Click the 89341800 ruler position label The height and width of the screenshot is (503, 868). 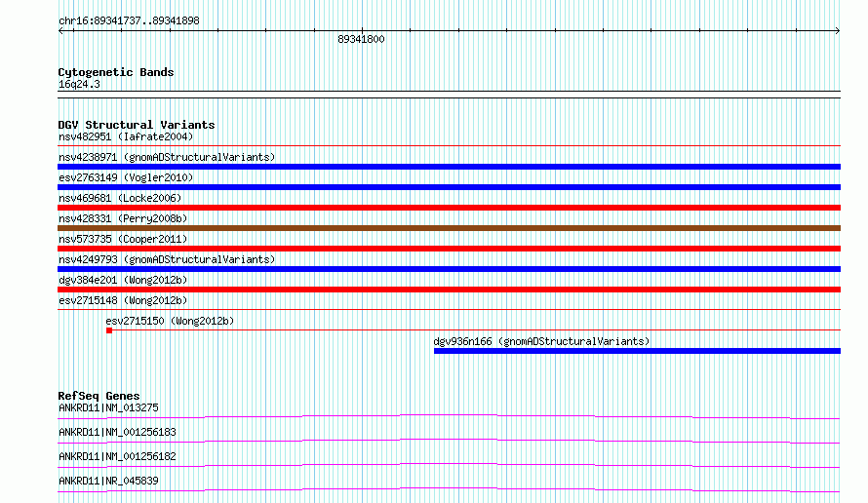[361, 39]
